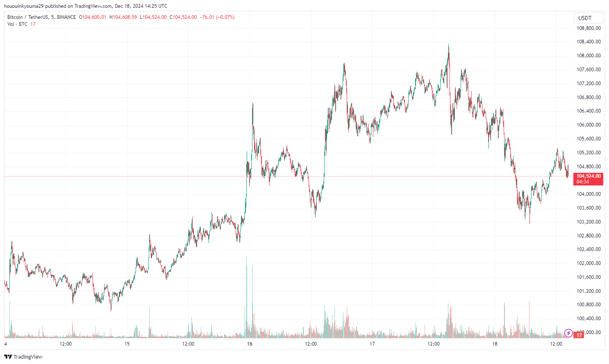609x364 pixels.
Task: Click the red volume value badge 17 on axis
Action: [579, 335]
